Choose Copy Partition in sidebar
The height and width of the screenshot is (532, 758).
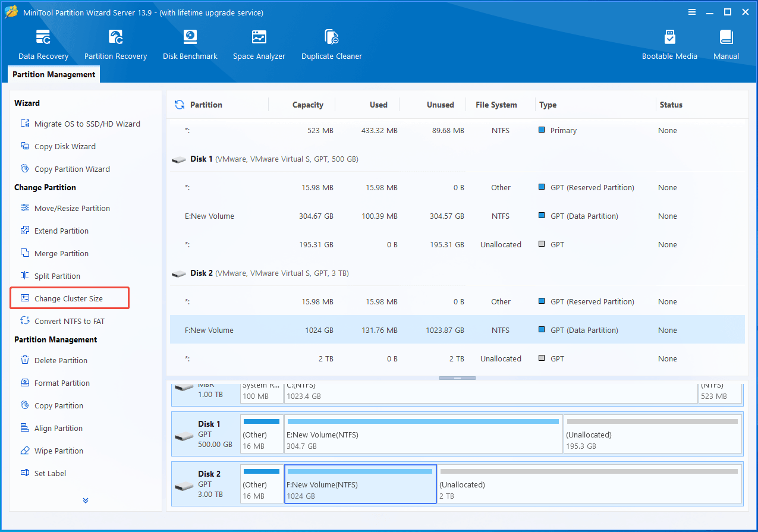click(51, 405)
